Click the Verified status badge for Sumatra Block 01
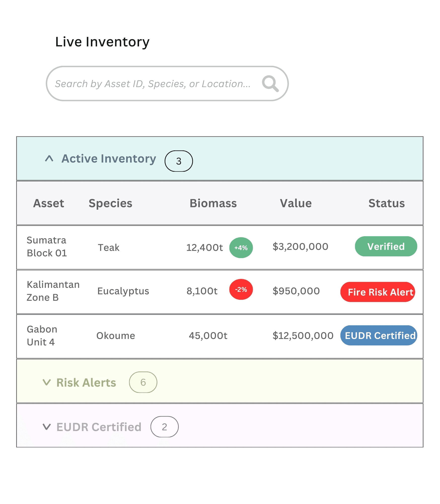 coord(386,246)
